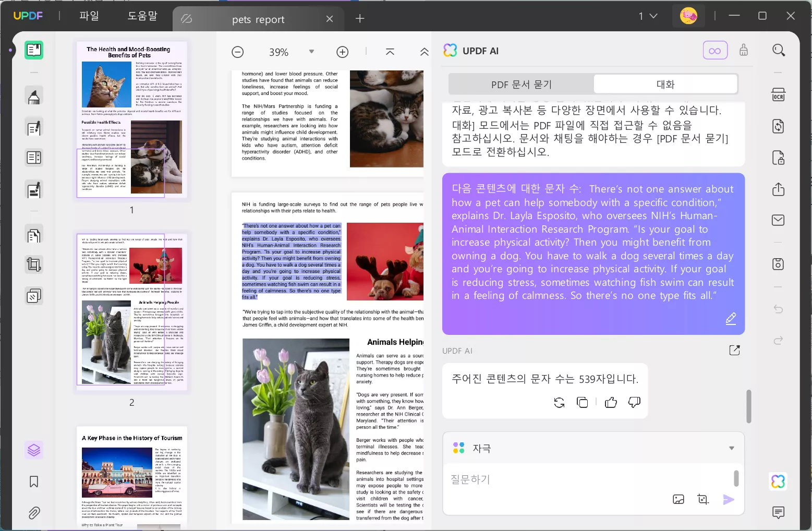
Task: Open the Convert PDF tool
Action: pyautogui.click(x=779, y=126)
